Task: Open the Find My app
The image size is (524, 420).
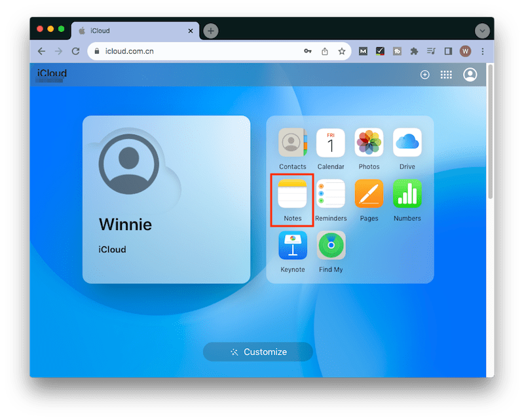Action: pos(331,245)
